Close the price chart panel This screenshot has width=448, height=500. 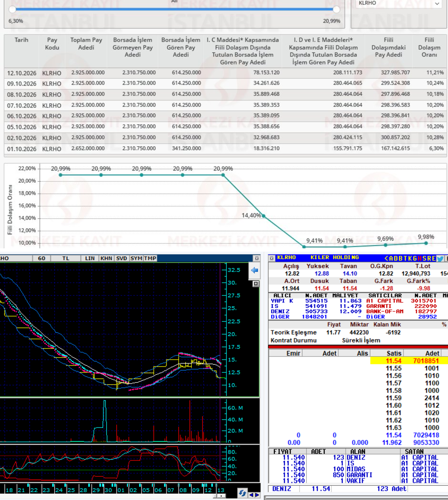tap(256, 258)
